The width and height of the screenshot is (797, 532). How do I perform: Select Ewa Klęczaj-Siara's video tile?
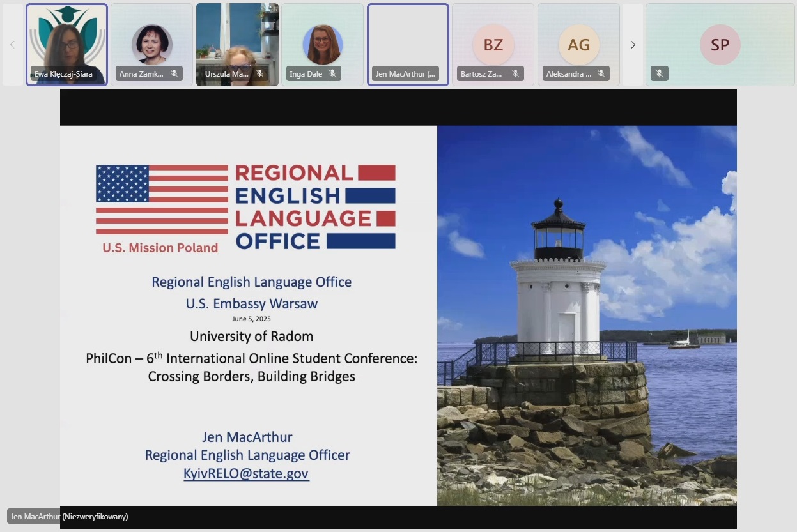coord(66,44)
